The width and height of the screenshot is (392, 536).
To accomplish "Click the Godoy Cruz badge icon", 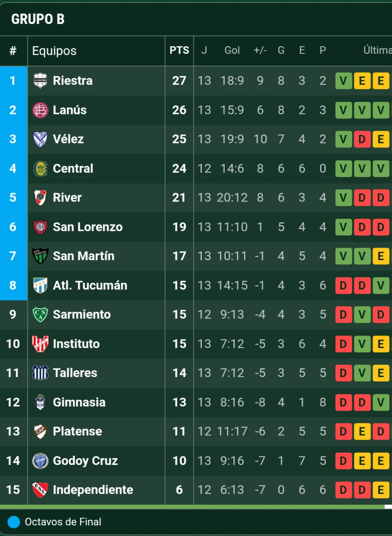I will (40, 461).
